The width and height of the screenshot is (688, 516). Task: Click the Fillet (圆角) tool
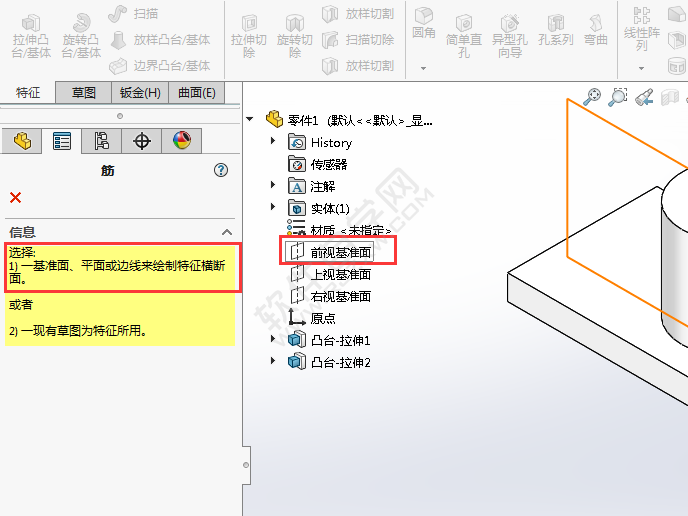(x=424, y=23)
